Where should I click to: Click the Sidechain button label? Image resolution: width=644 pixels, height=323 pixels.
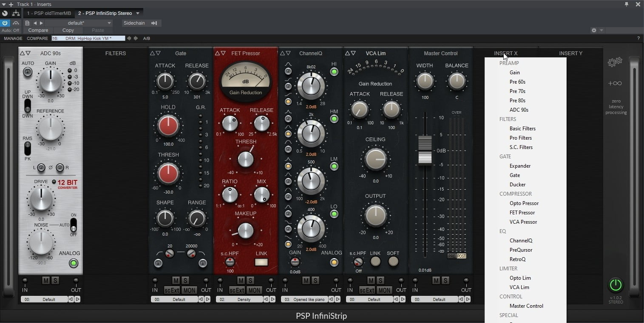point(134,23)
